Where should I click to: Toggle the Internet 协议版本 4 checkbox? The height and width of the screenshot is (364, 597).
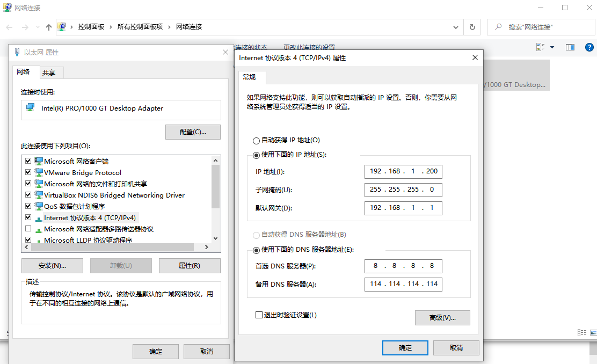click(x=28, y=217)
